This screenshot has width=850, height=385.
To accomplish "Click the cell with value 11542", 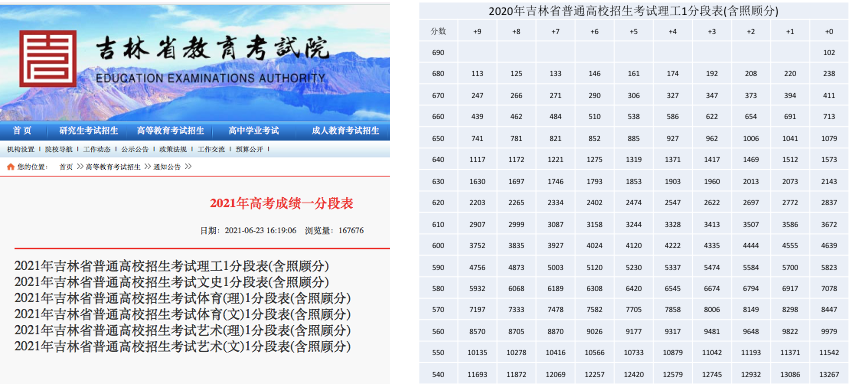I will pyautogui.click(x=829, y=352).
